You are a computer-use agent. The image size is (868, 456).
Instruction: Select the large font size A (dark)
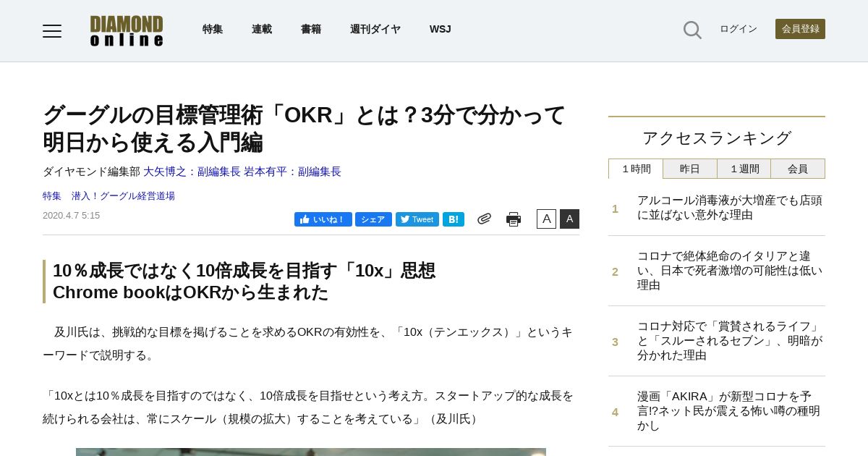(x=569, y=219)
